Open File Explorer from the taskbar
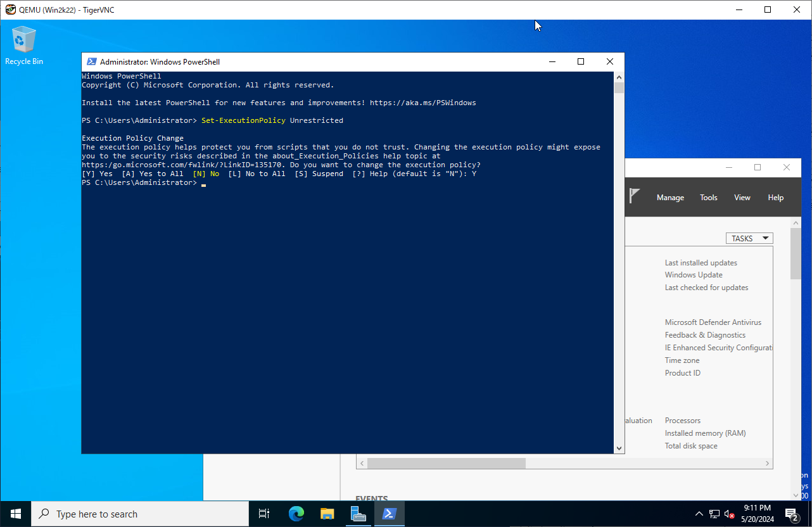The image size is (812, 527). [327, 514]
